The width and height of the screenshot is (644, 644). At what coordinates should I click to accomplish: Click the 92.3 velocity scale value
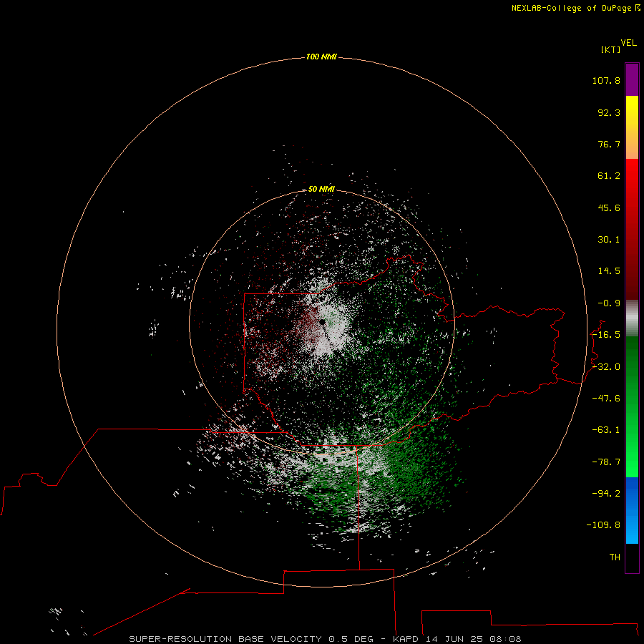609,112
